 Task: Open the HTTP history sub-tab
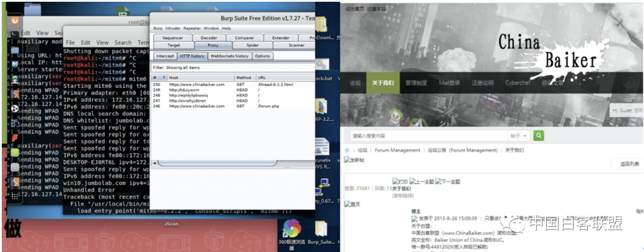click(x=192, y=56)
